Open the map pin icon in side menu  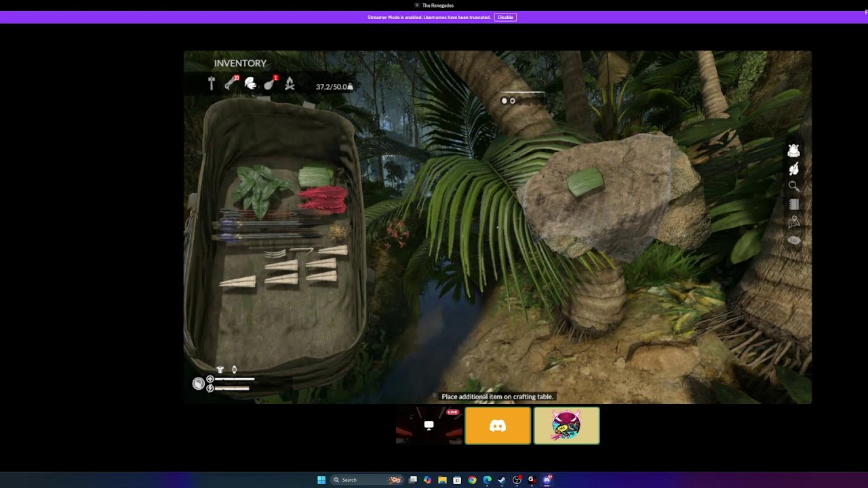[793, 222]
